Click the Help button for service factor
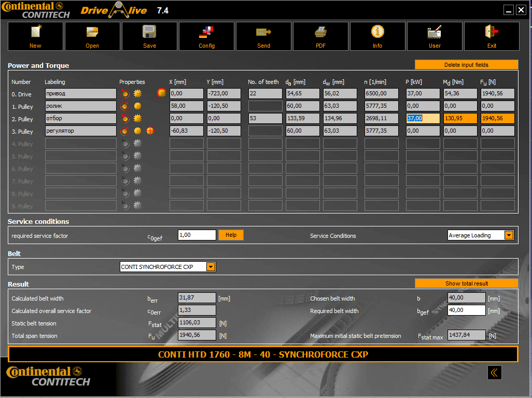Image resolution: width=532 pixels, height=398 pixels. tap(231, 235)
